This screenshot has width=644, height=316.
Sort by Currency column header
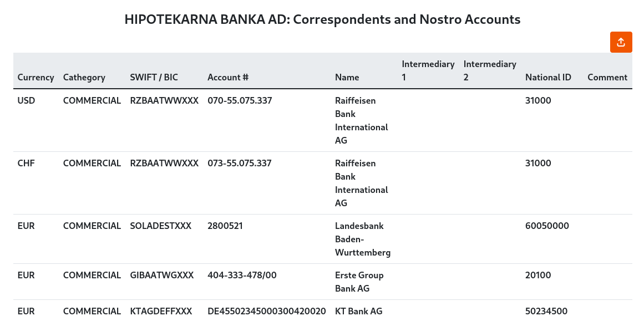36,77
